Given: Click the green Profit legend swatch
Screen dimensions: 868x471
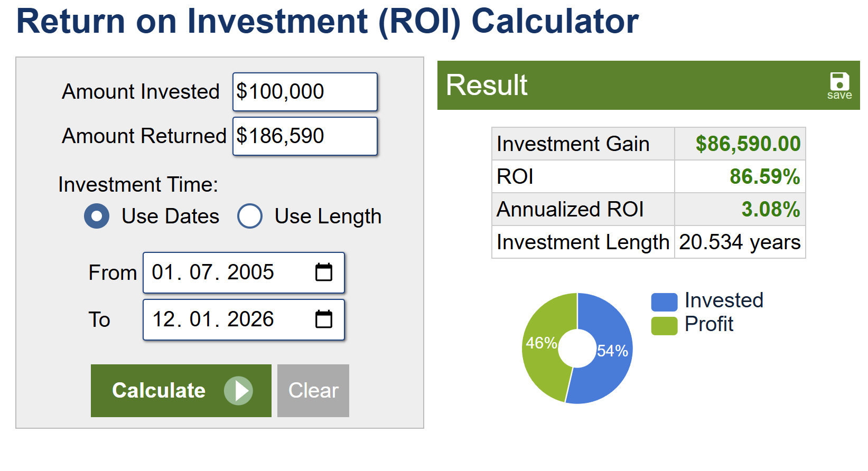Looking at the screenshot, I should coord(664,326).
